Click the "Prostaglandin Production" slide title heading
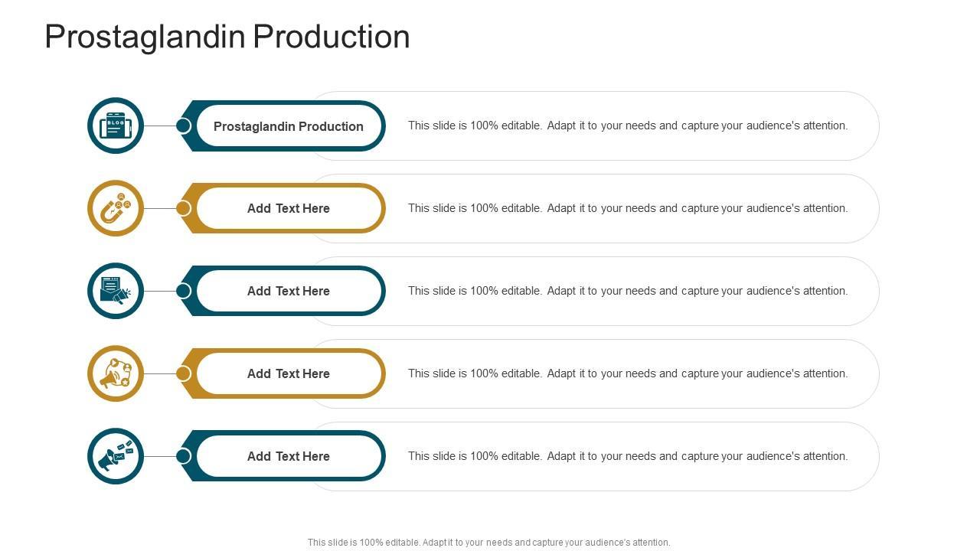The height and width of the screenshot is (551, 980). tap(227, 37)
